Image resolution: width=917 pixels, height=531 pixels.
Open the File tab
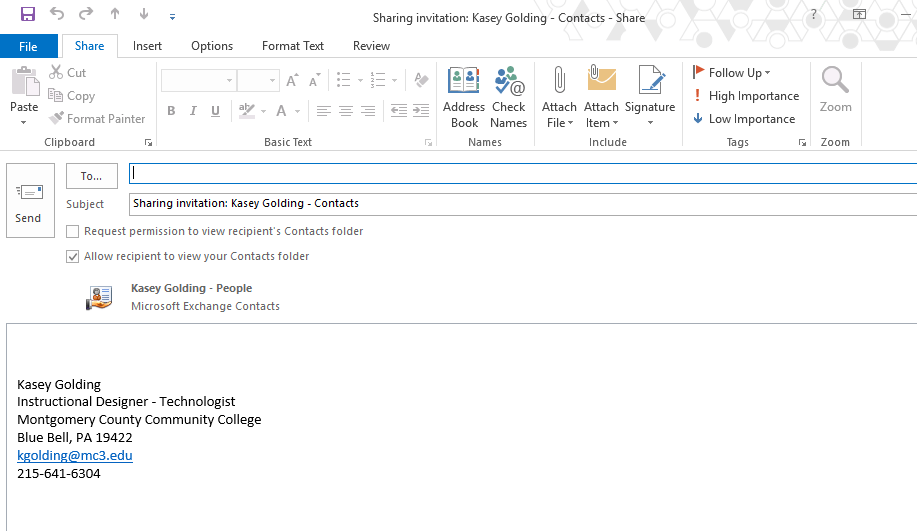click(28, 46)
